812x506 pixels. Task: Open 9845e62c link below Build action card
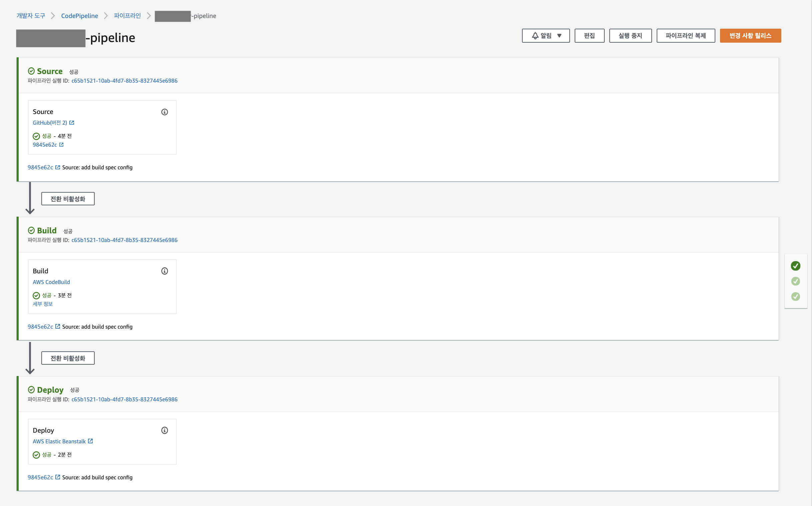point(40,327)
